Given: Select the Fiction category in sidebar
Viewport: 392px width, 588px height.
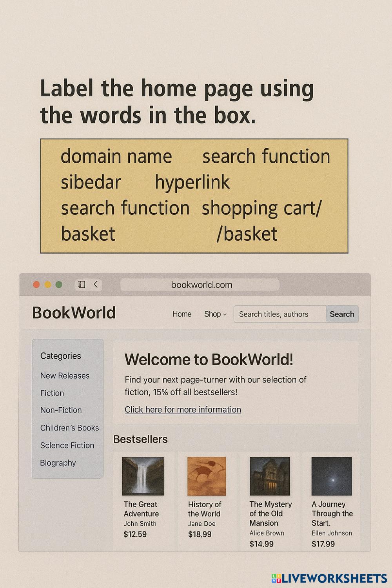Looking at the screenshot, I should pos(52,393).
